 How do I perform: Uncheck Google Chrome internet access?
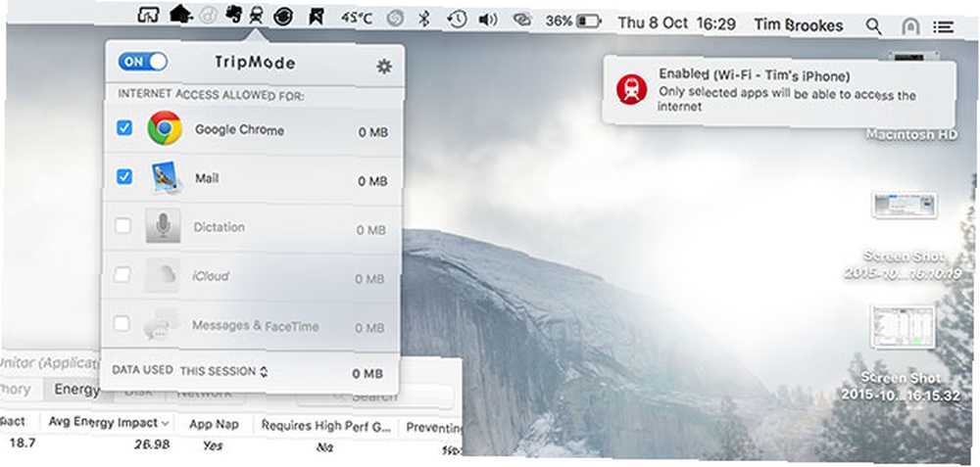coord(124,128)
